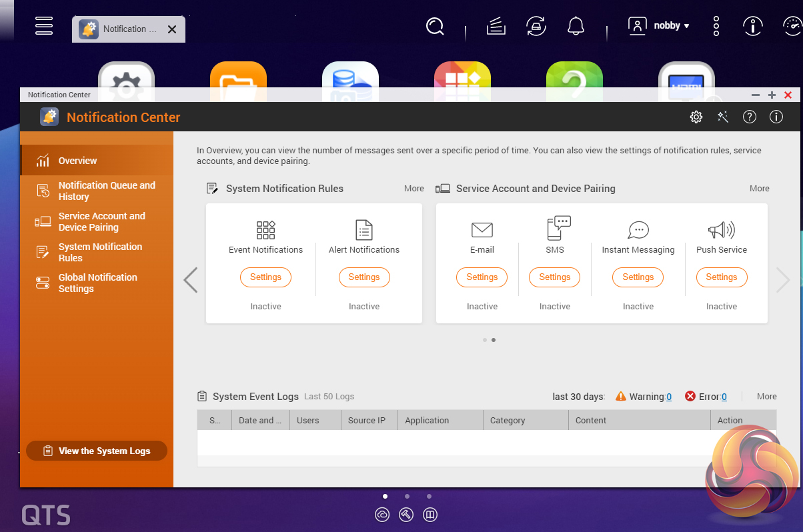Sort by Users column header
The height and width of the screenshot is (532, 803).
315,421
